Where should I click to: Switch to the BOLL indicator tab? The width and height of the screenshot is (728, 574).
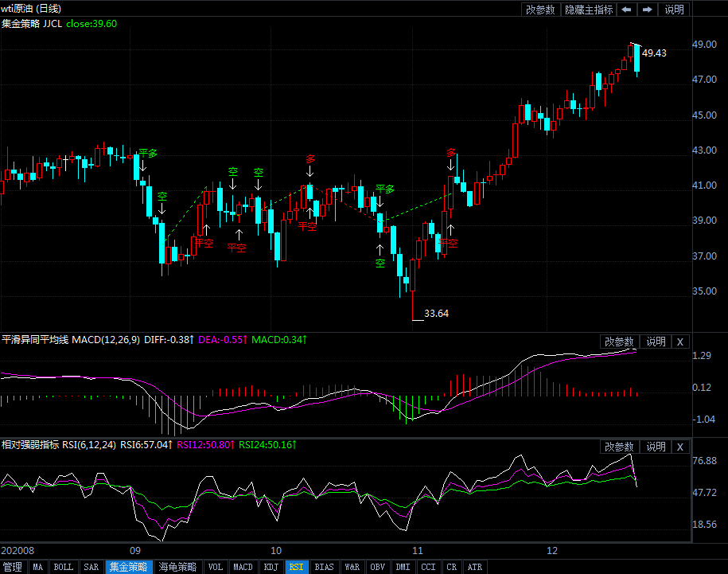[x=64, y=567]
